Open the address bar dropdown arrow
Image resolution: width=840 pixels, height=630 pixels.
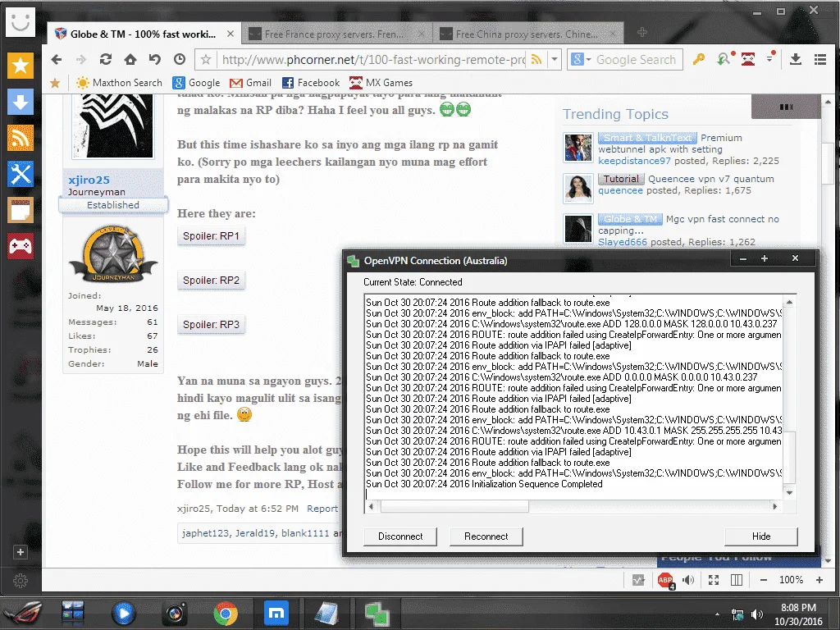click(x=555, y=59)
